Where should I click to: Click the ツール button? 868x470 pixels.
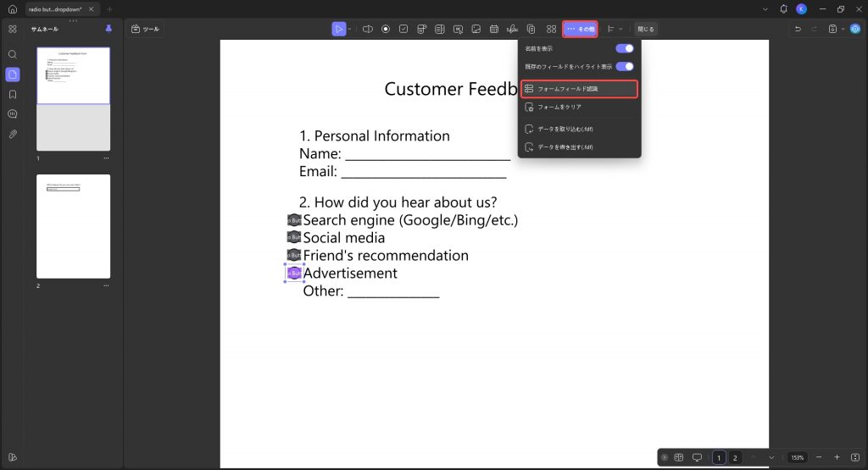[x=145, y=29]
